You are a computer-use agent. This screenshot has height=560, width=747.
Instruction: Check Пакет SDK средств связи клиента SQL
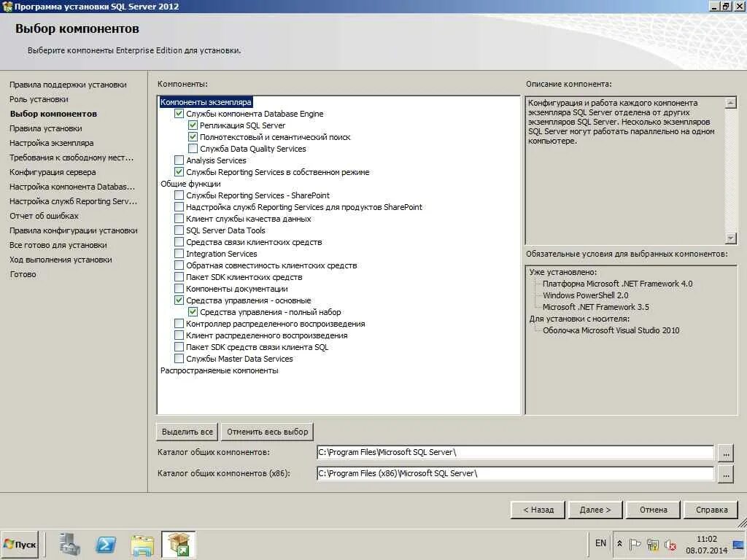point(179,347)
